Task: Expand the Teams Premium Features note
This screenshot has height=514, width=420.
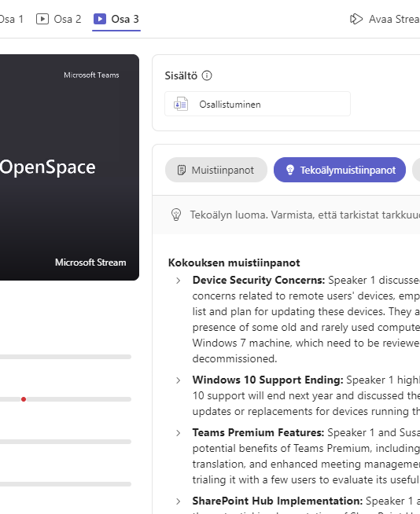Action: click(x=179, y=433)
